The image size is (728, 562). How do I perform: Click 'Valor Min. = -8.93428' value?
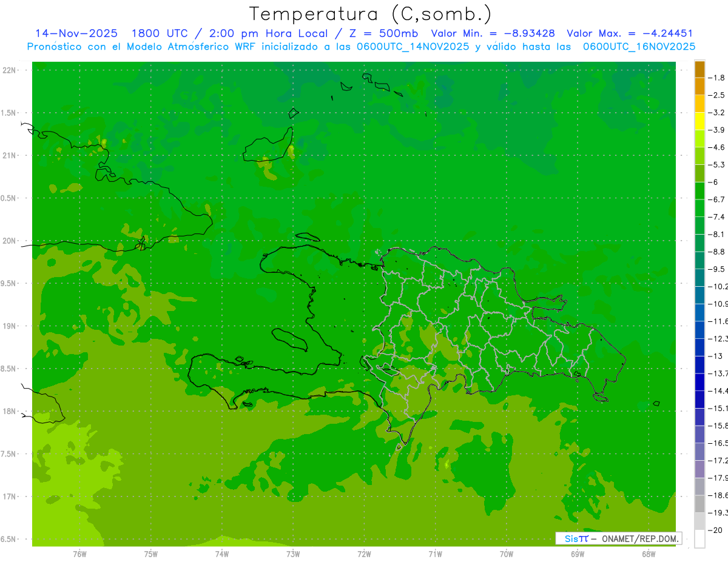[x=493, y=33]
